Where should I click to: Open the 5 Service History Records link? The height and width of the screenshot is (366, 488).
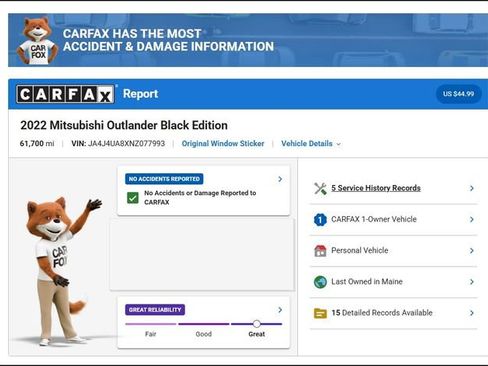pyautogui.click(x=376, y=188)
